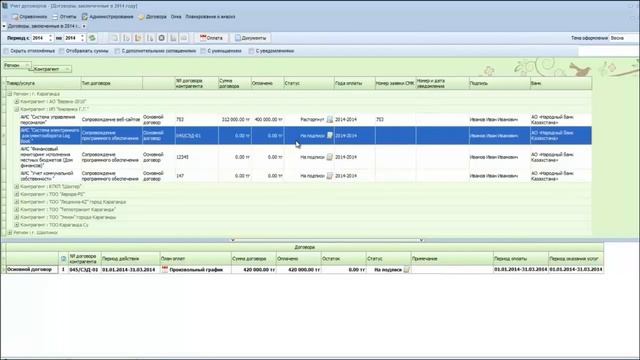Check С дополнительными соглашениями option
Screen dimensions: 640x360
click(x=117, y=51)
